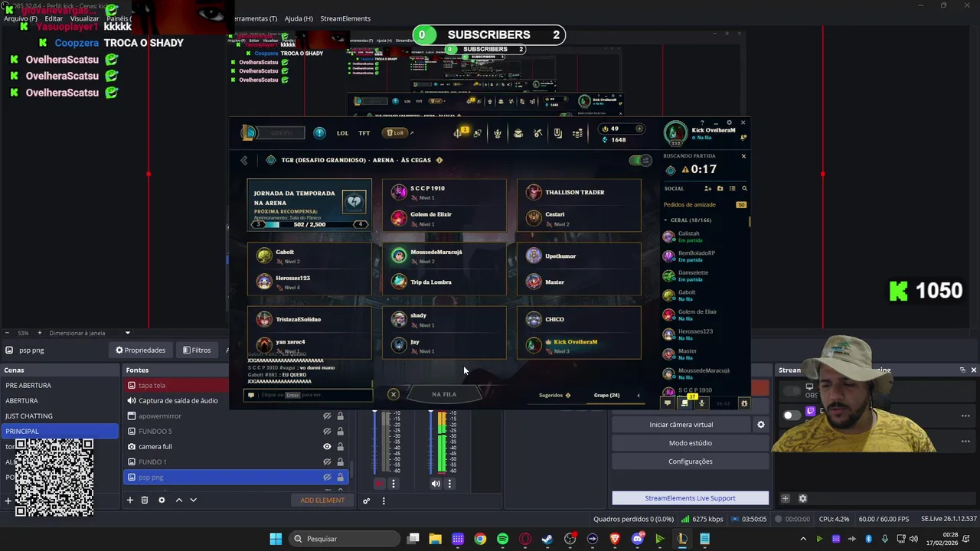Click the bug report icon in League bottom bar
This screenshot has height=551, width=980.
pos(744,403)
